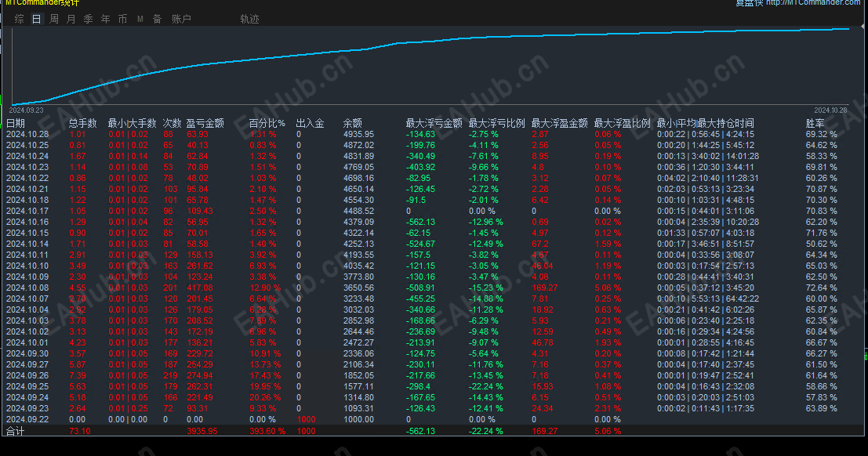Click the 2024.09.23 chart start date label

tap(26, 110)
